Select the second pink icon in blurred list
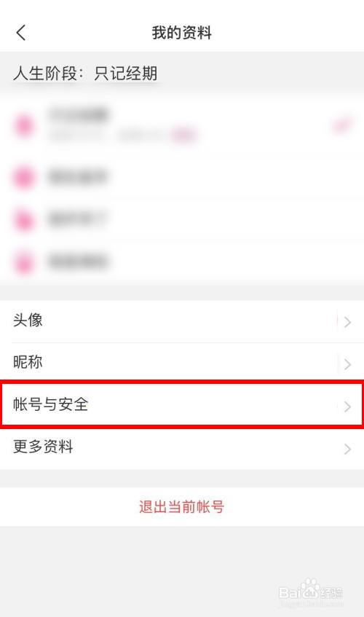Image resolution: width=364 pixels, height=617 pixels. 24,177
